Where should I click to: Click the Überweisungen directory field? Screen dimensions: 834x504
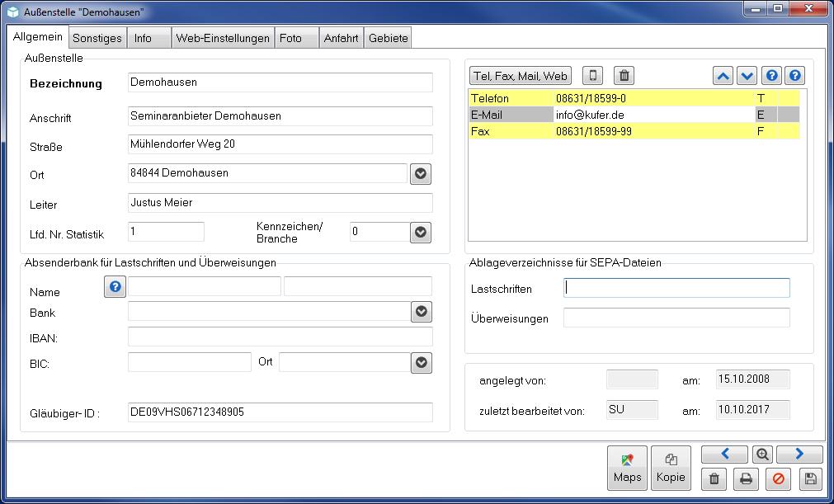[676, 318]
